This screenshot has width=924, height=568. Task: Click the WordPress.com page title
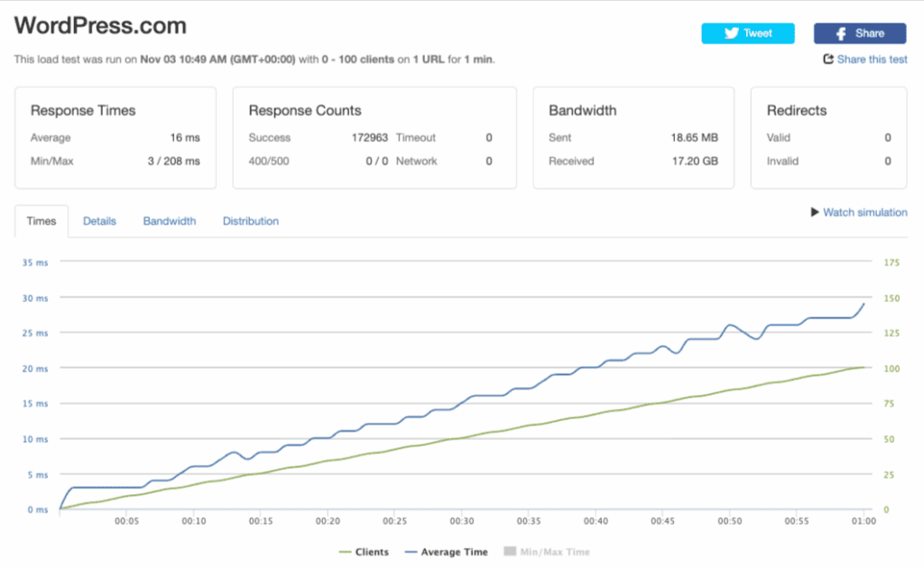[100, 26]
